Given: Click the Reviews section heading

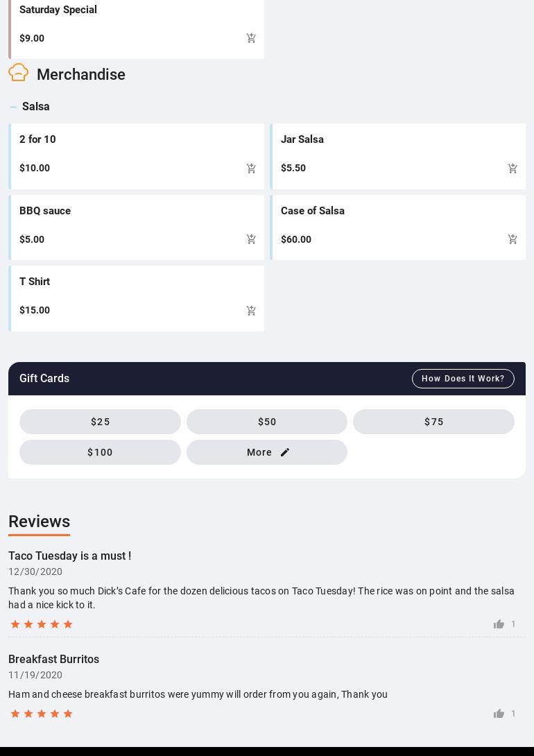Looking at the screenshot, I should [x=40, y=522].
